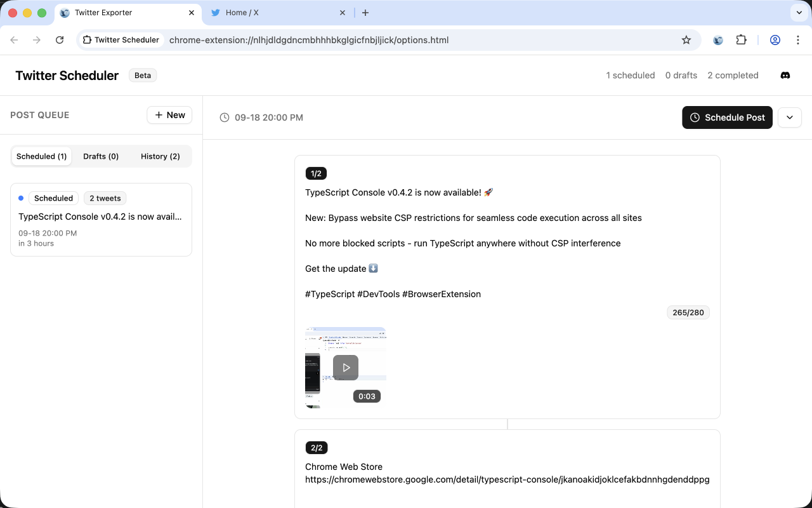The width and height of the screenshot is (812, 508).
Task: Click the POST QUEUE heading
Action: pos(40,115)
